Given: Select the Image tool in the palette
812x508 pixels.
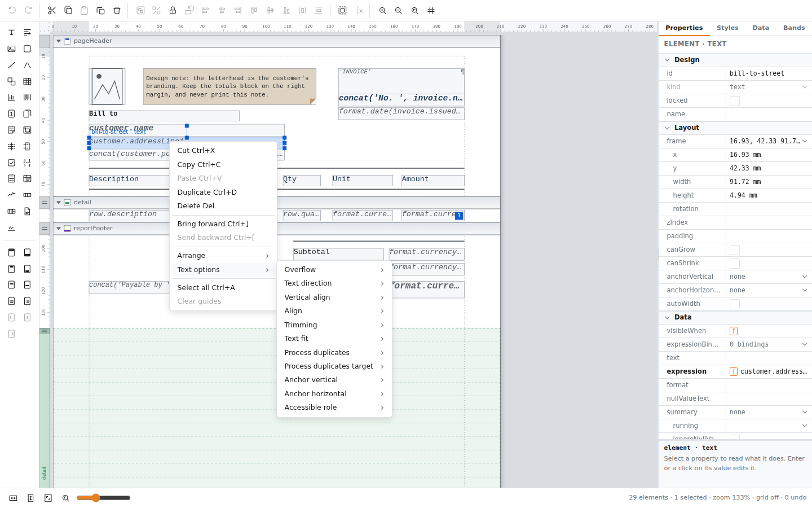Looking at the screenshot, I should pos(11,49).
